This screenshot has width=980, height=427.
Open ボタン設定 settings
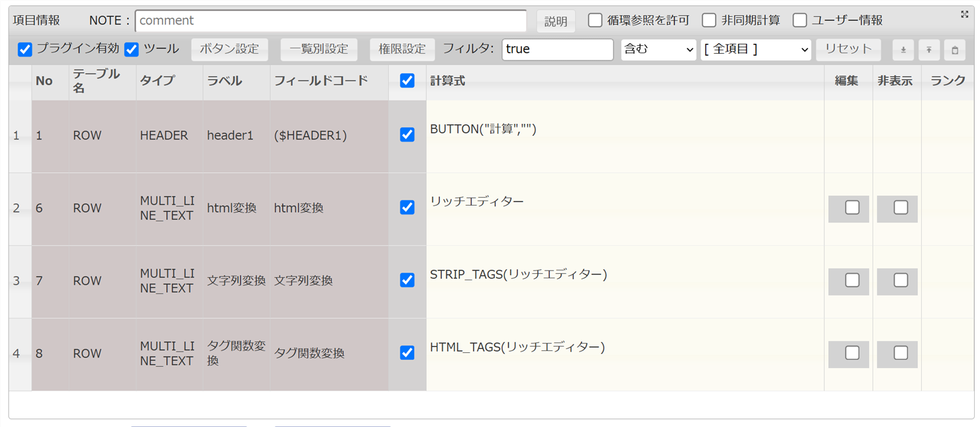(230, 50)
